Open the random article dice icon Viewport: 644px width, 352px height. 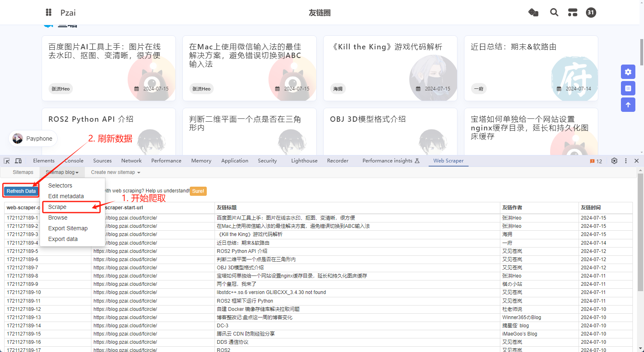coord(533,12)
